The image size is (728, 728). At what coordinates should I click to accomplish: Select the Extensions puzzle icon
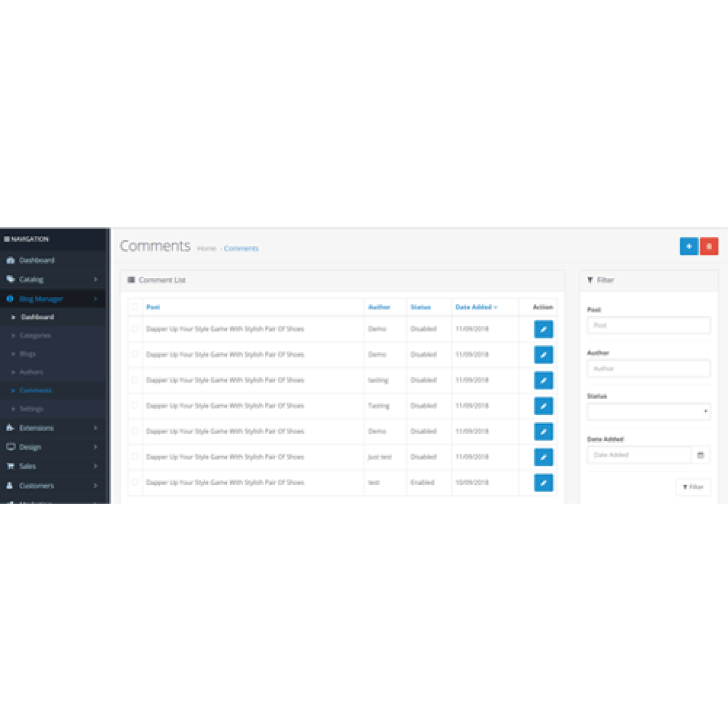point(10,428)
